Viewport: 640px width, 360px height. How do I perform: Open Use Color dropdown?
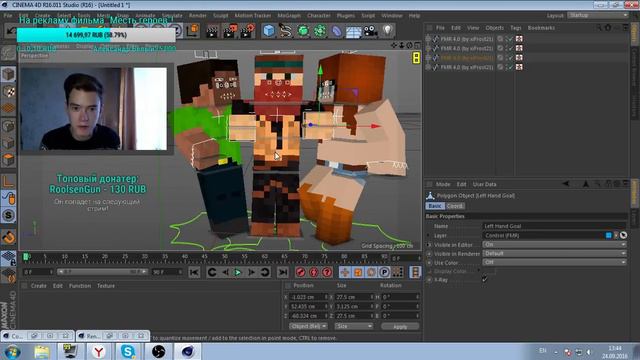tap(555, 262)
